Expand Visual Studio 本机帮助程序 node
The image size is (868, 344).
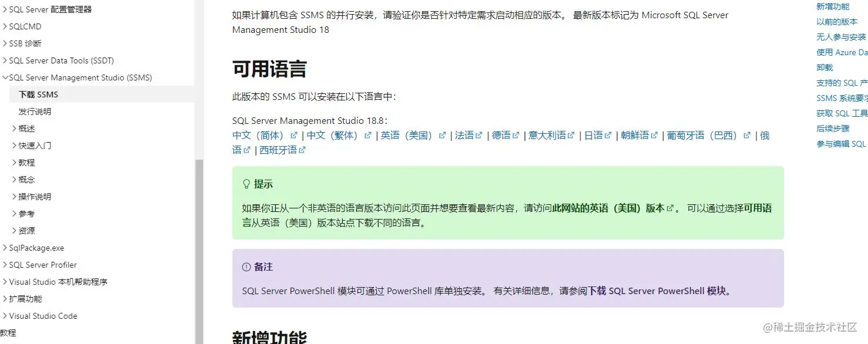tap(5, 282)
